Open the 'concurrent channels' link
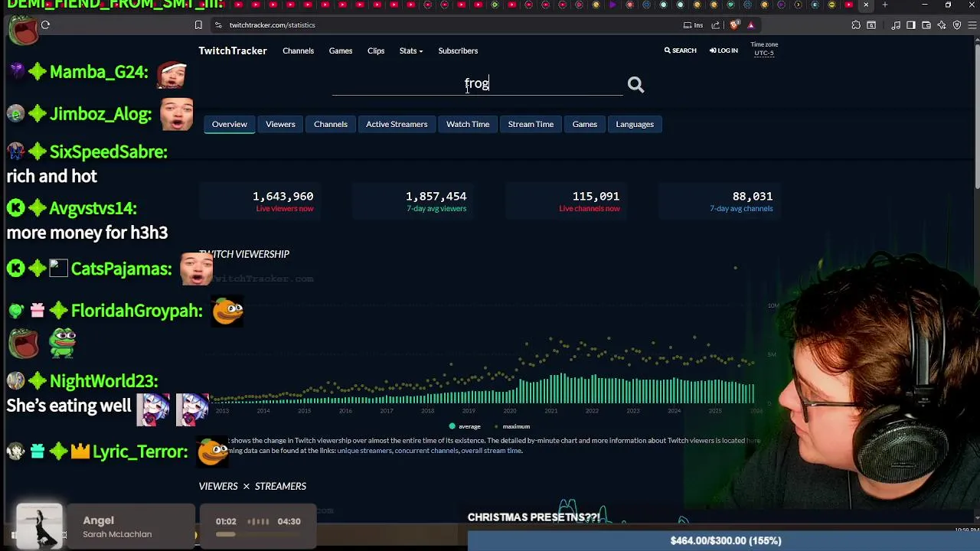Viewport: 980px width, 551px height. pyautogui.click(x=426, y=451)
